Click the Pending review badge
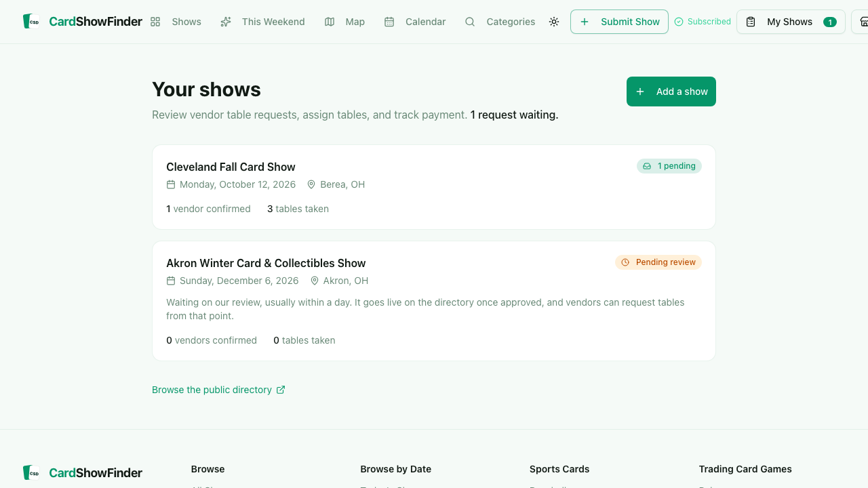Screen dimensions: 868x488 (x=658, y=262)
